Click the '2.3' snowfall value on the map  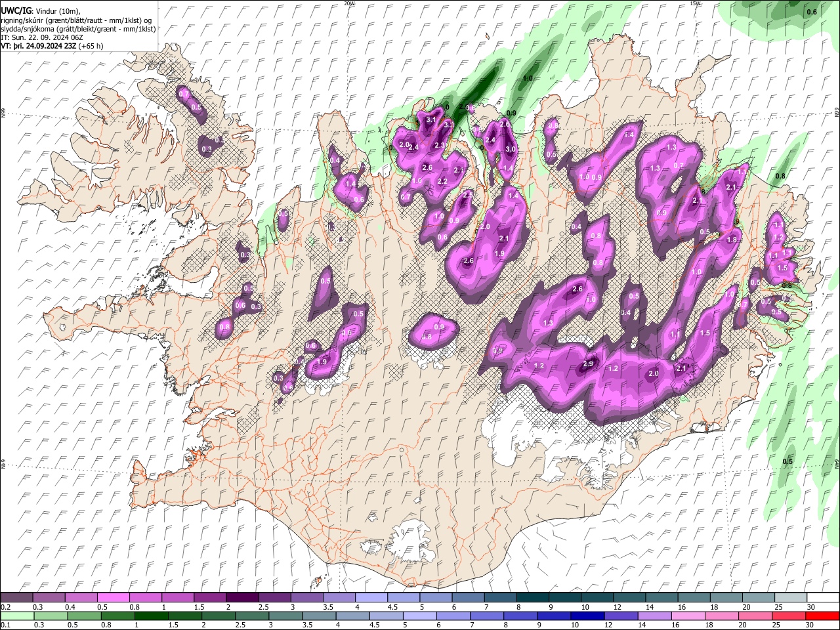[440, 145]
